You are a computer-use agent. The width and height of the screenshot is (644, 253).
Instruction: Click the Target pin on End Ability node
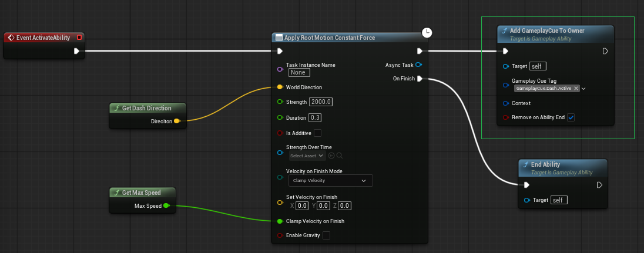coord(527,200)
